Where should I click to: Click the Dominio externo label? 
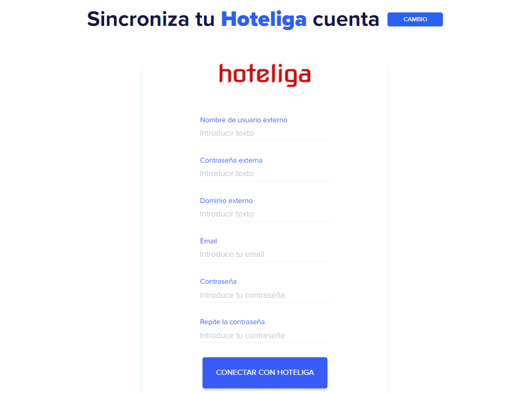(x=226, y=201)
